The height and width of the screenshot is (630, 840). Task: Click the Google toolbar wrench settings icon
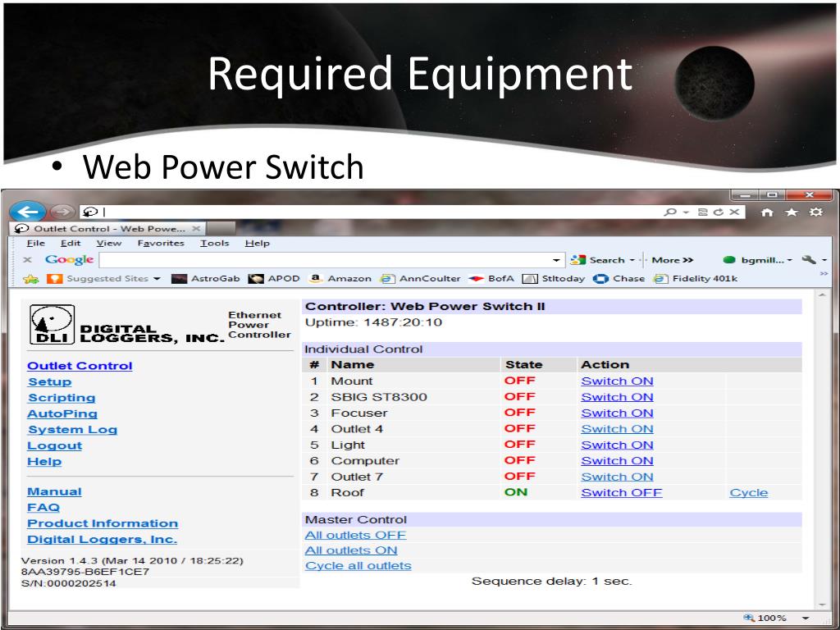point(808,260)
